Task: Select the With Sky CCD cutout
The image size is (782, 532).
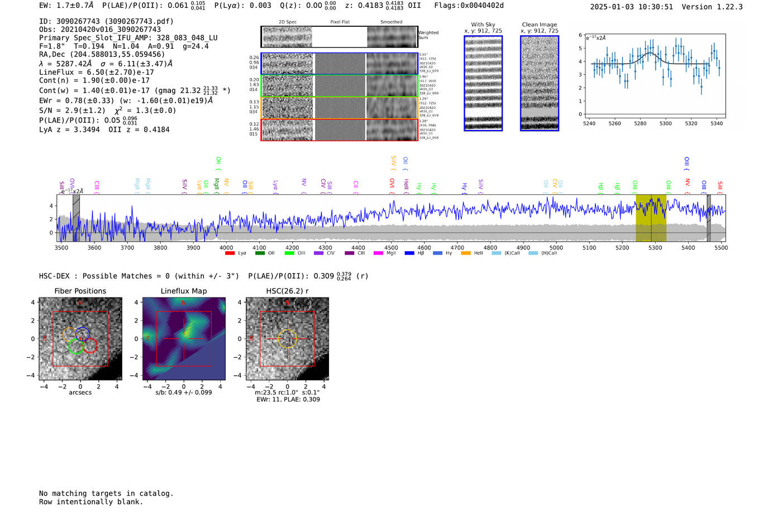Action: pos(483,83)
